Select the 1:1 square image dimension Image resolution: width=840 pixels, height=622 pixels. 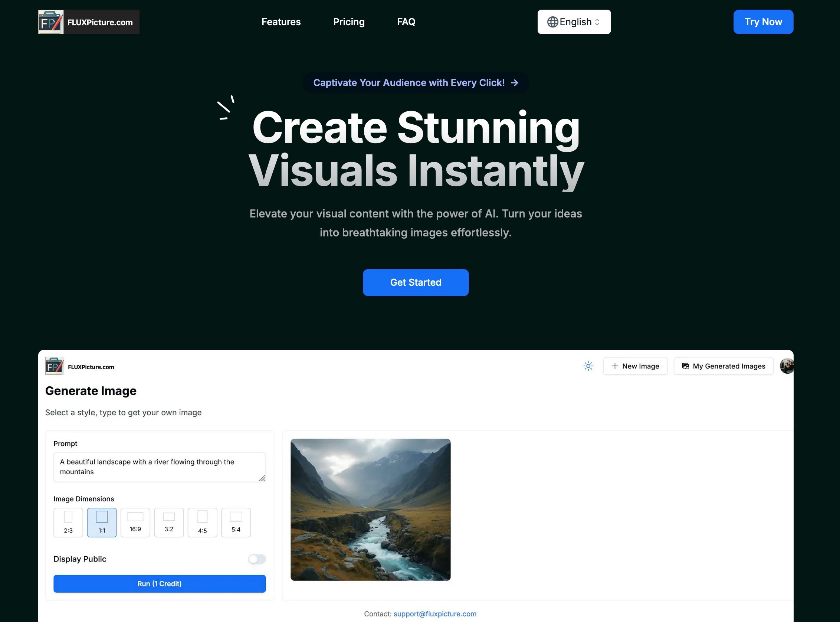tap(102, 523)
